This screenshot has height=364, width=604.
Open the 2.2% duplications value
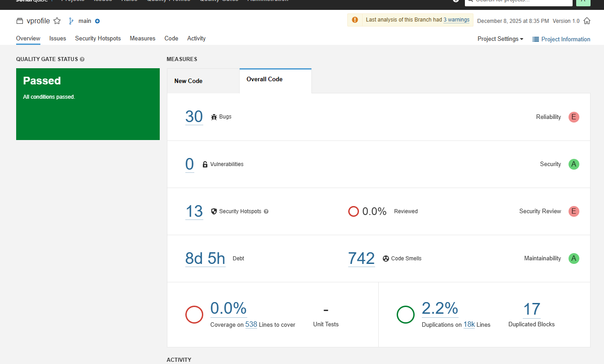440,308
